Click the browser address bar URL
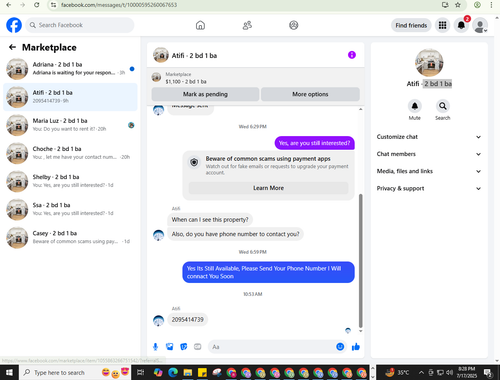The width and height of the screenshot is (500, 380). click(x=119, y=5)
